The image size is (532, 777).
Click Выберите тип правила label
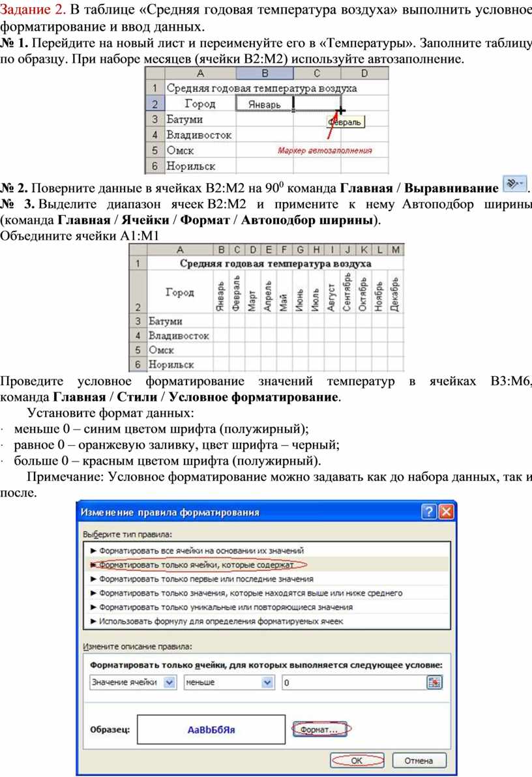click(x=127, y=535)
